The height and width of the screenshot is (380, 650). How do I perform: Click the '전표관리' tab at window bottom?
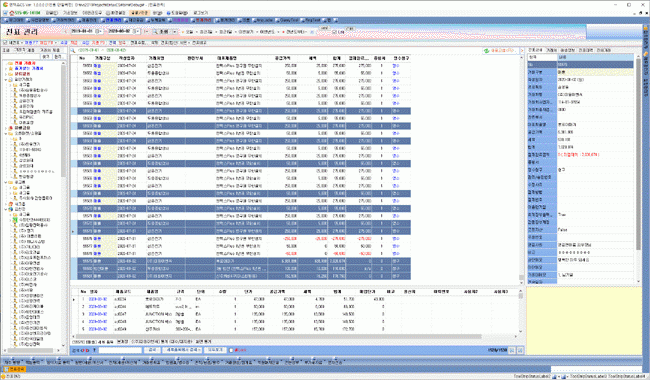click(x=15, y=369)
